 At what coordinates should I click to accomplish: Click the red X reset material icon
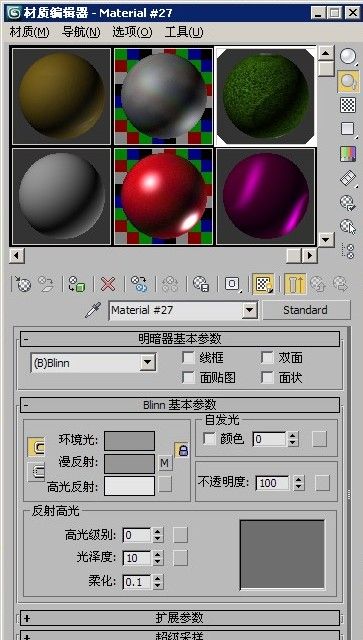click(108, 284)
